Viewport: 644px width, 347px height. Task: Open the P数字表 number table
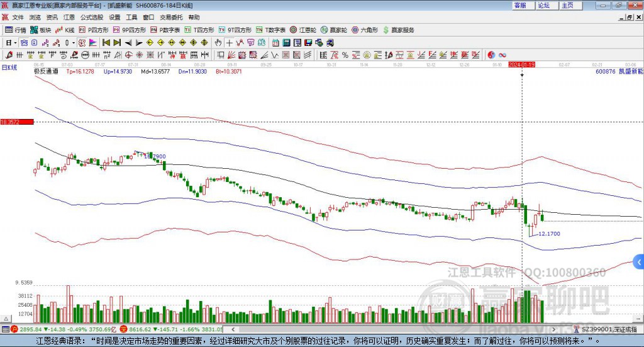click(165, 30)
